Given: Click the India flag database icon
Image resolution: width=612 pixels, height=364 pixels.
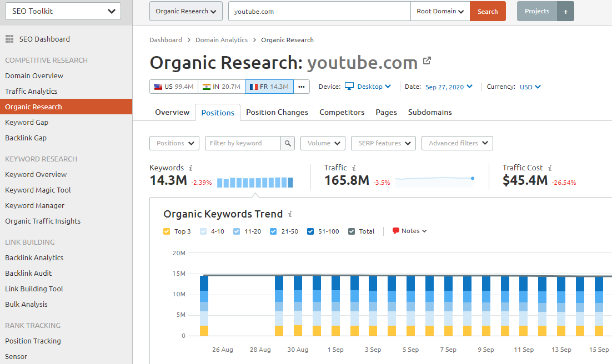Looking at the screenshot, I should point(207,87).
